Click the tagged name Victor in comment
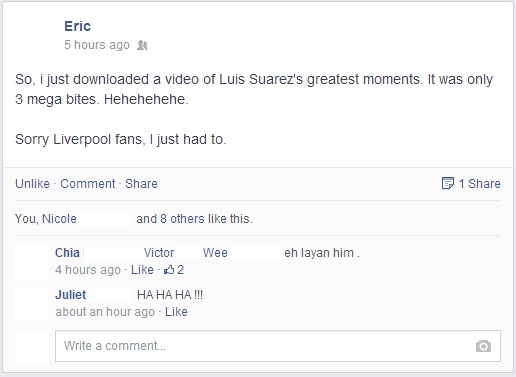 coord(159,253)
